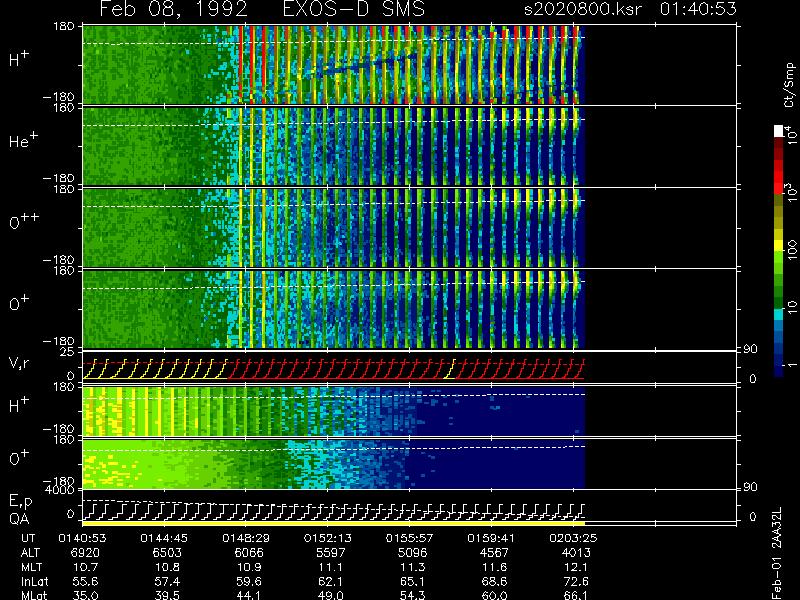Click the UT tick value '0155:57'
The height and width of the screenshot is (600, 800).
pos(410,538)
